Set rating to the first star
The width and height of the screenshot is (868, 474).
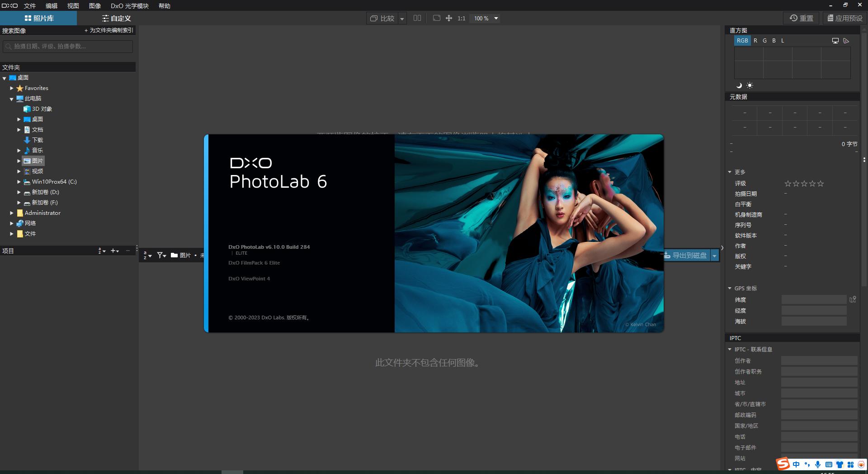pyautogui.click(x=788, y=184)
